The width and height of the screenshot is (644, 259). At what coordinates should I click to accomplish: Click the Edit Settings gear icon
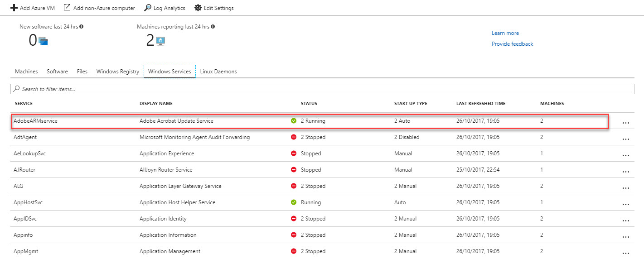point(198,8)
